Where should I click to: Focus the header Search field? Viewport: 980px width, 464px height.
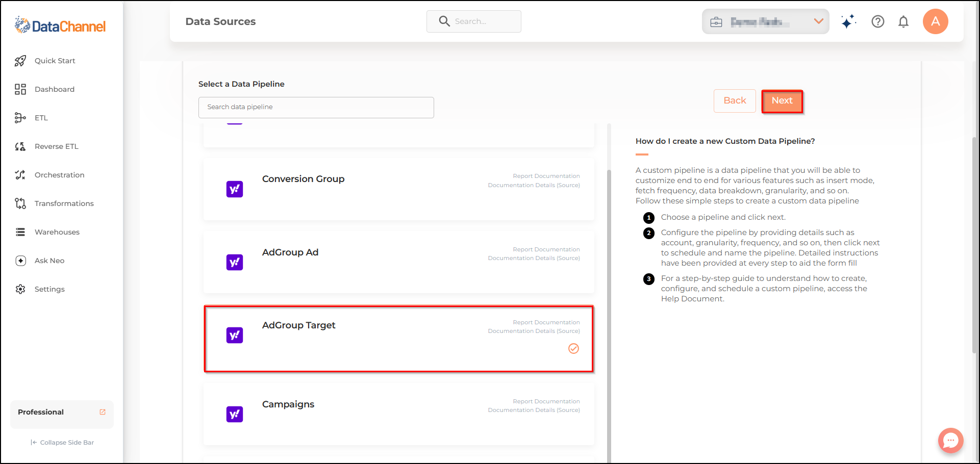[x=474, y=21]
